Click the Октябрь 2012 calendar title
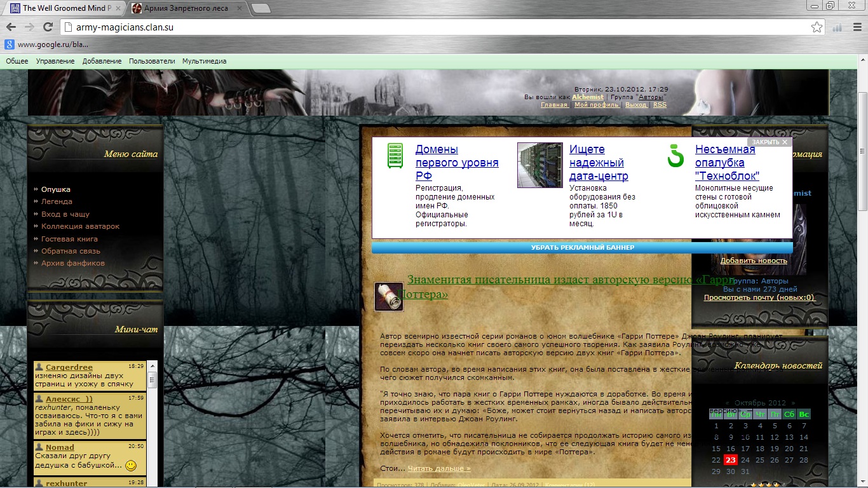This screenshot has width=868, height=488. click(760, 403)
